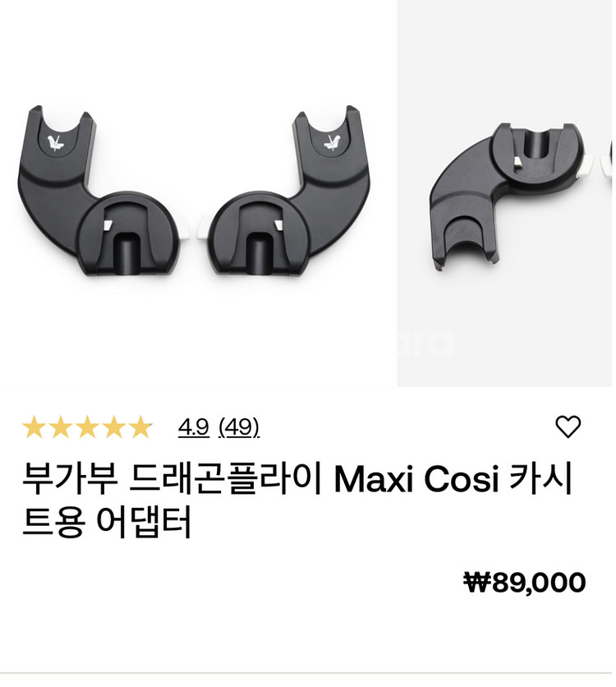Click the ₩89,000 price label

pos(525,583)
